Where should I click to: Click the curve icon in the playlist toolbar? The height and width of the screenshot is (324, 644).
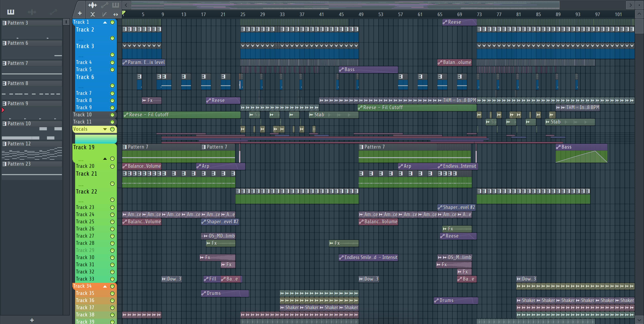(x=104, y=14)
